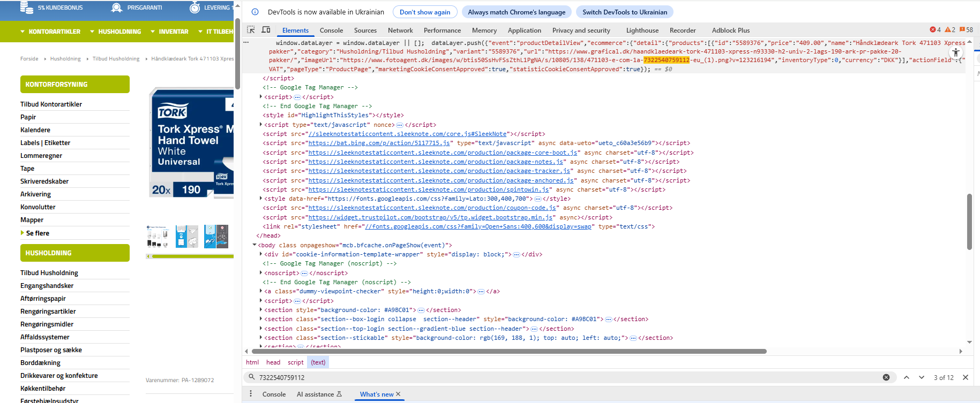
Task: Open the Husholdning dropdown in the green navigation bar
Action: 116,32
